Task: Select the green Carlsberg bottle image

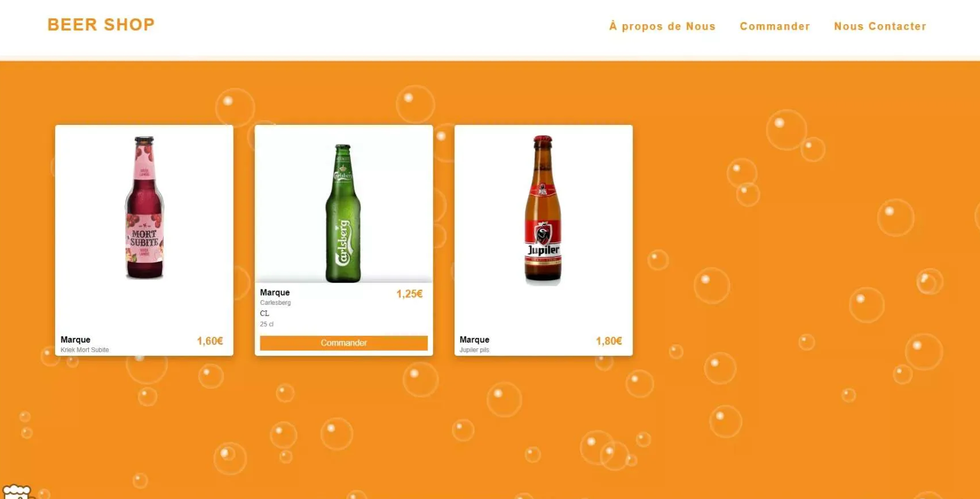Action: tap(343, 213)
